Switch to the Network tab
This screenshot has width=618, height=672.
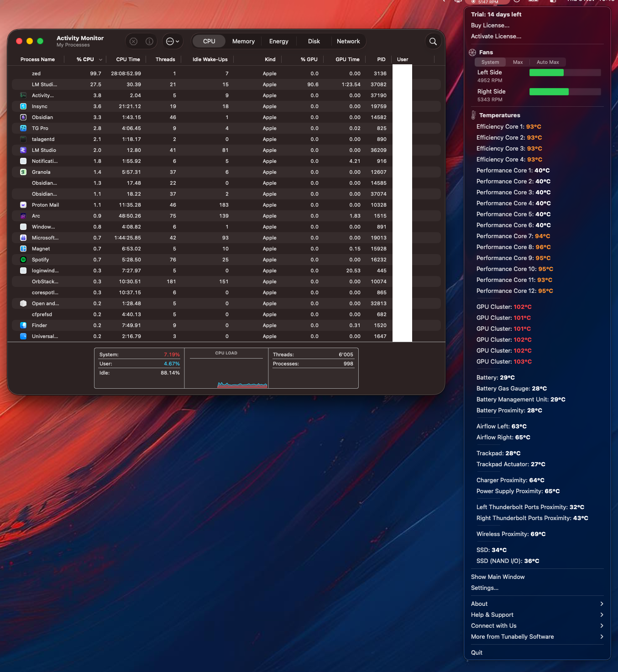coord(348,42)
